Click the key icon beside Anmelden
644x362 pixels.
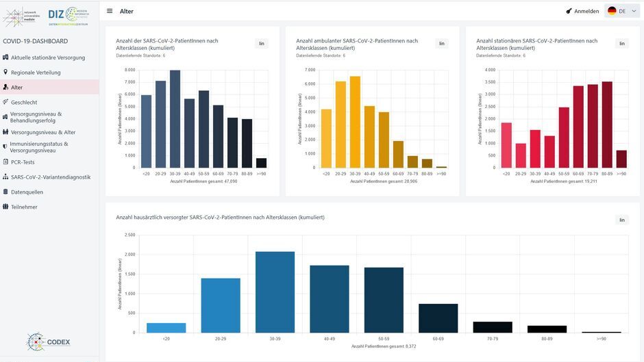tap(569, 11)
